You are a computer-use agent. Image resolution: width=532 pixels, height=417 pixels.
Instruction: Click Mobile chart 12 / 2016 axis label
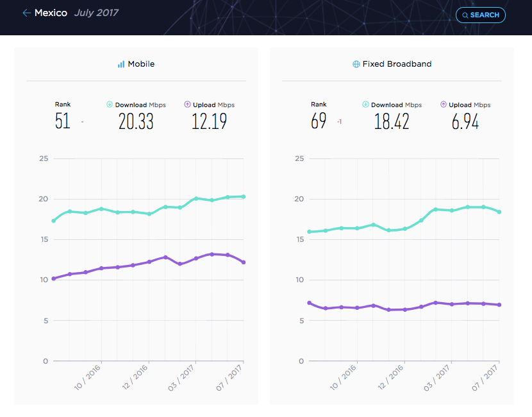pyautogui.click(x=135, y=377)
